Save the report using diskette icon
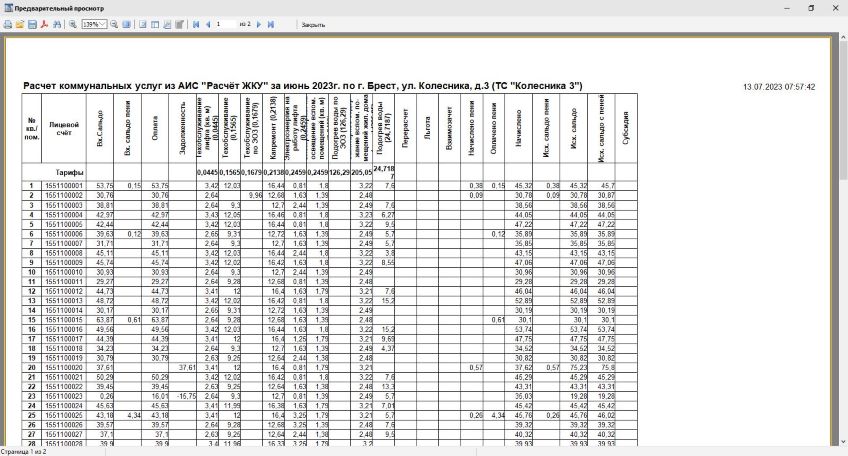848x456 pixels. click(32, 23)
